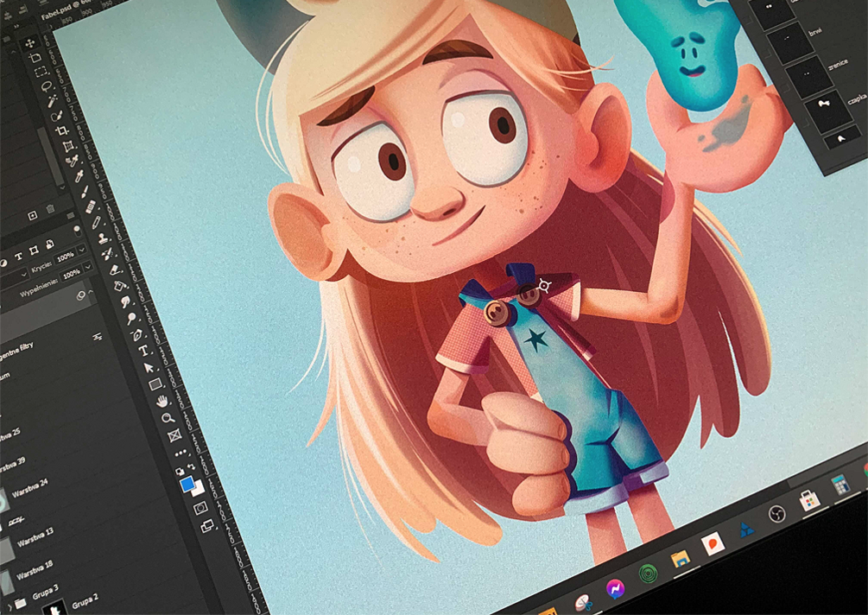The height and width of the screenshot is (615, 868).
Task: Select the Hand tool
Action: 162,401
